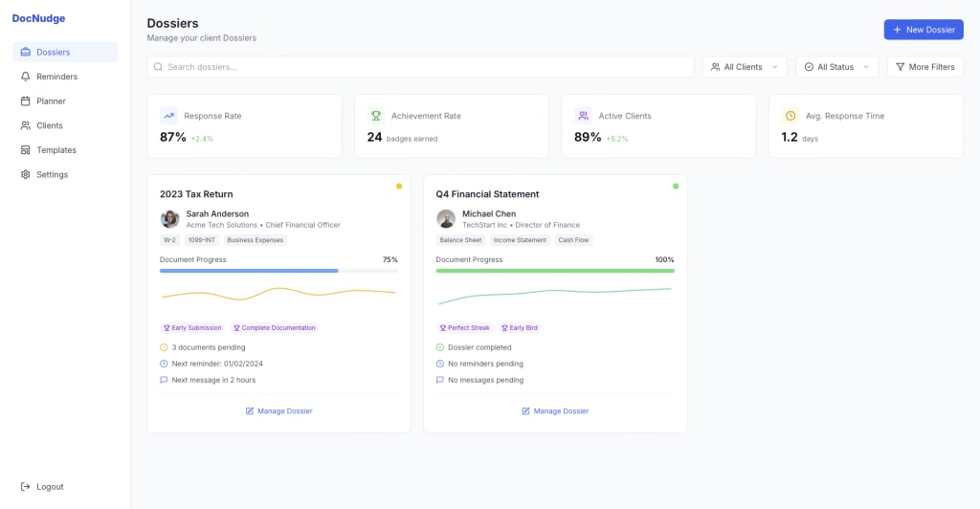This screenshot has height=509, width=980.
Task: Click the Logout arrow icon
Action: tap(26, 487)
